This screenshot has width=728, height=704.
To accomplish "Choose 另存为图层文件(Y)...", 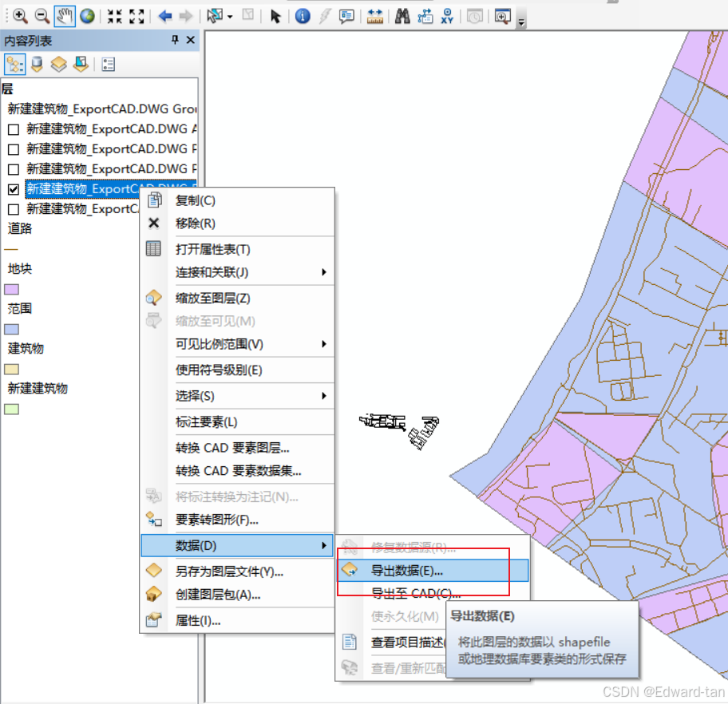I will click(x=237, y=572).
